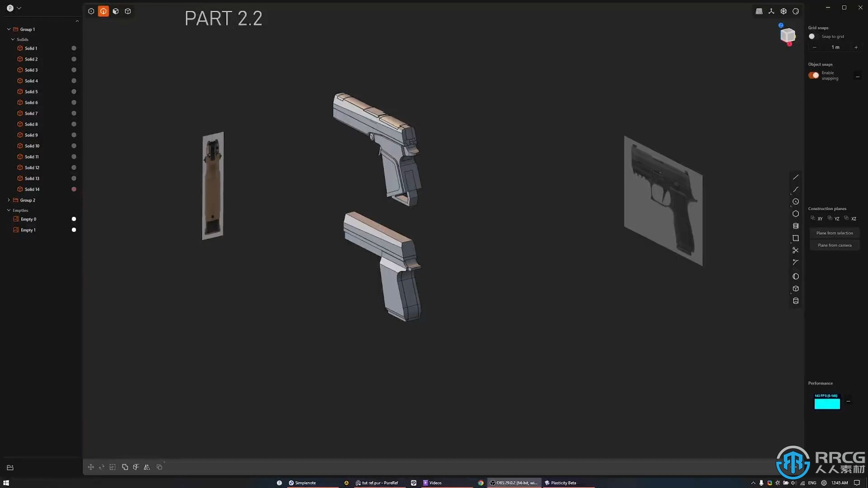Expand Group 2 in outliner
Viewport: 868px width, 488px height.
[8, 200]
